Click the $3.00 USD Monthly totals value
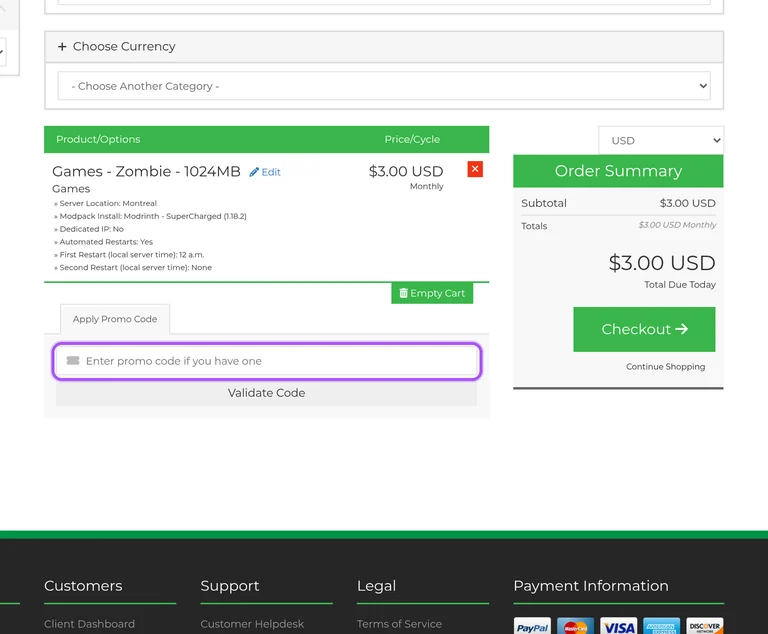 coord(677,225)
